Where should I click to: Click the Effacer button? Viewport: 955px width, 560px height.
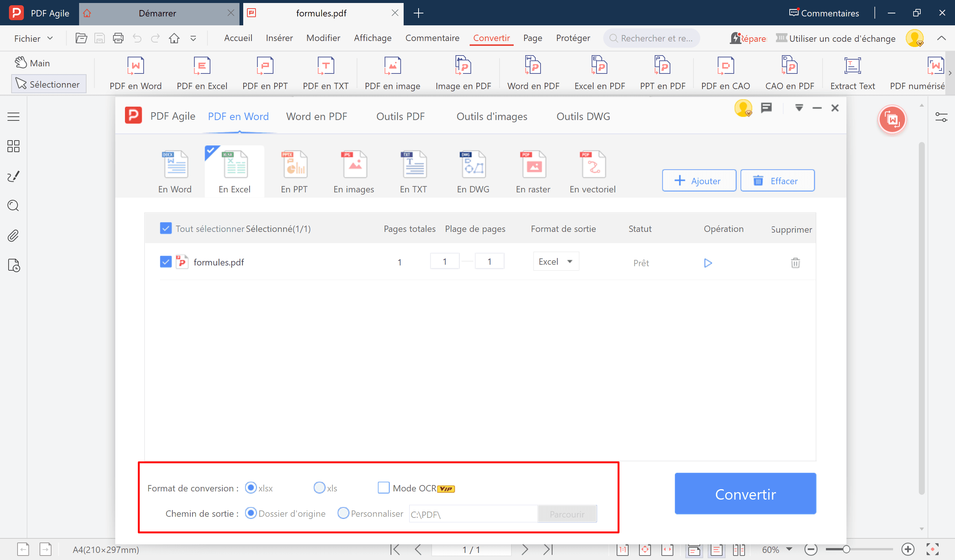[x=777, y=180]
